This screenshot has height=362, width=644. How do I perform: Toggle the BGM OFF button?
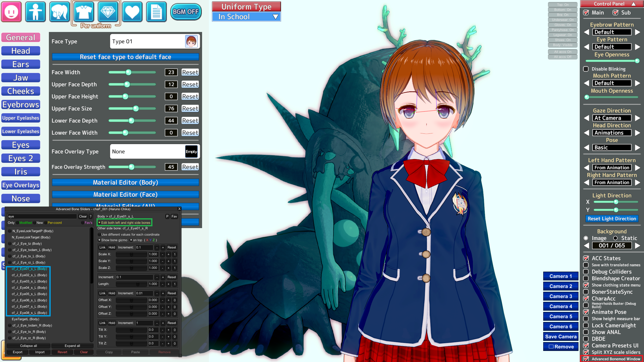tap(186, 12)
